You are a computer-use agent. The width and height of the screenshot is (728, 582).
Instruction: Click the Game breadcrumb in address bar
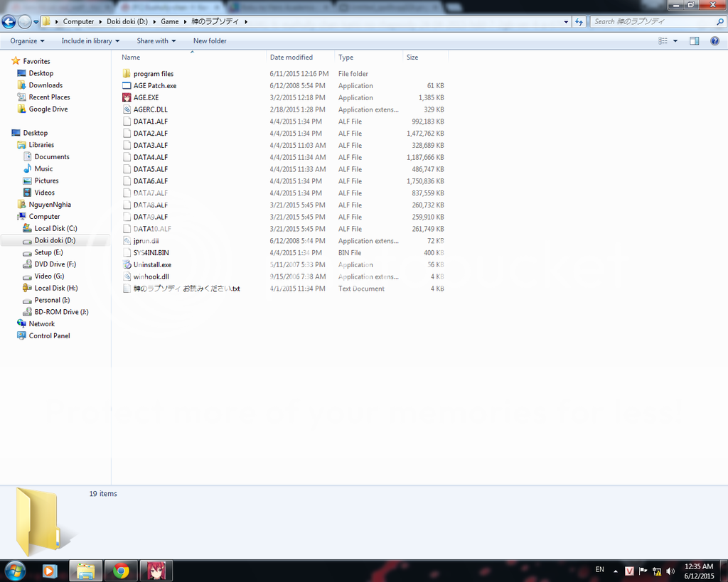click(169, 21)
